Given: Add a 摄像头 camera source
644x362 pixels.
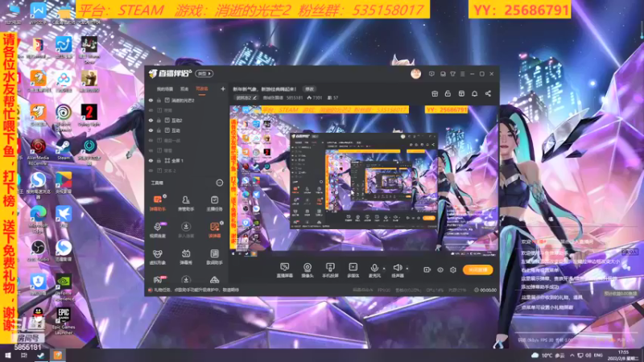Looking at the screenshot, I should (x=308, y=270).
